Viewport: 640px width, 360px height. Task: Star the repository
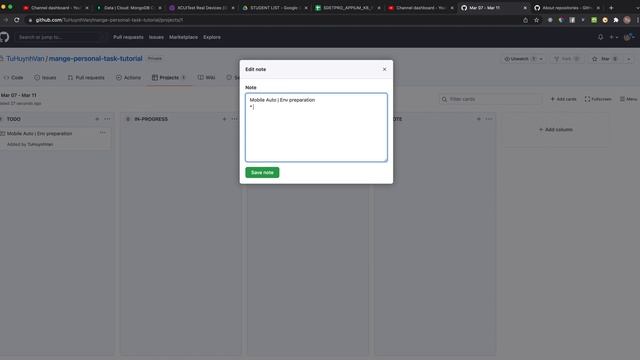[605, 59]
